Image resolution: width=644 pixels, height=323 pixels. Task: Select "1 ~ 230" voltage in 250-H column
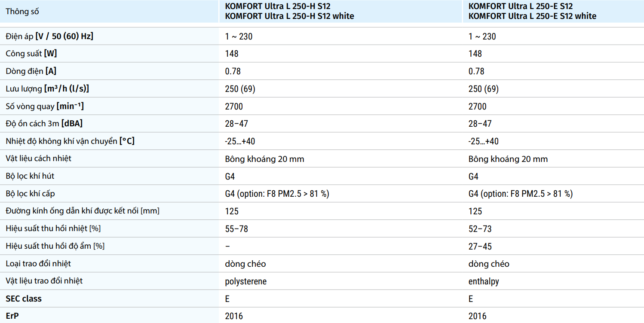coord(239,37)
